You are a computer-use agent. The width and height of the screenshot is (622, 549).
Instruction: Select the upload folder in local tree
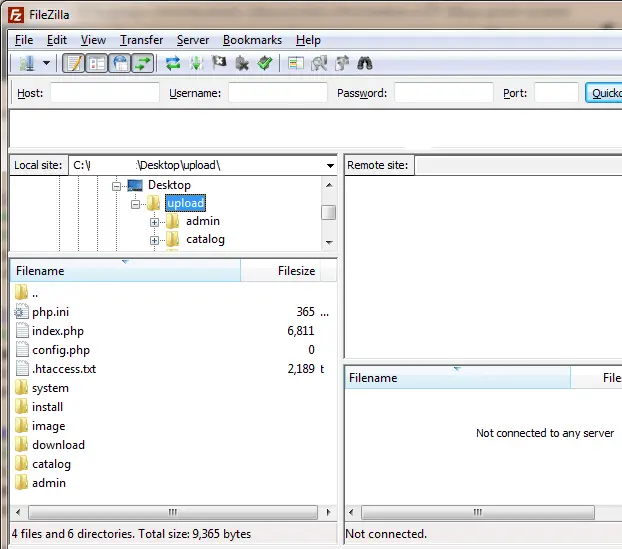pos(185,203)
